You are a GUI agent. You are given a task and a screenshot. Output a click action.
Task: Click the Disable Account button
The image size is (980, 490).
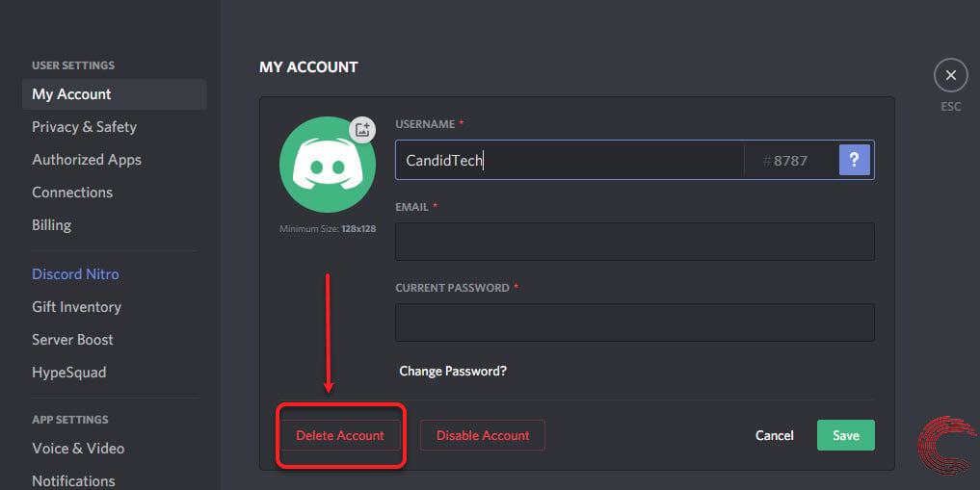pyautogui.click(x=483, y=435)
